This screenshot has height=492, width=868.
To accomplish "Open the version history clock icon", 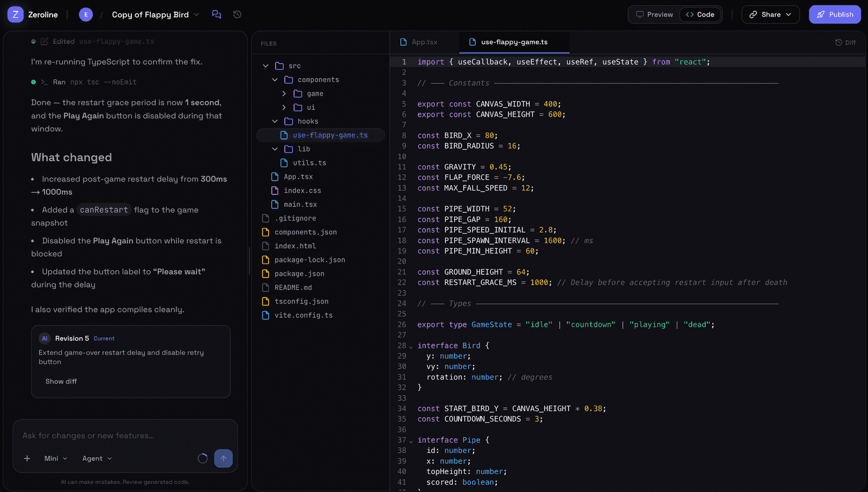I will (237, 15).
